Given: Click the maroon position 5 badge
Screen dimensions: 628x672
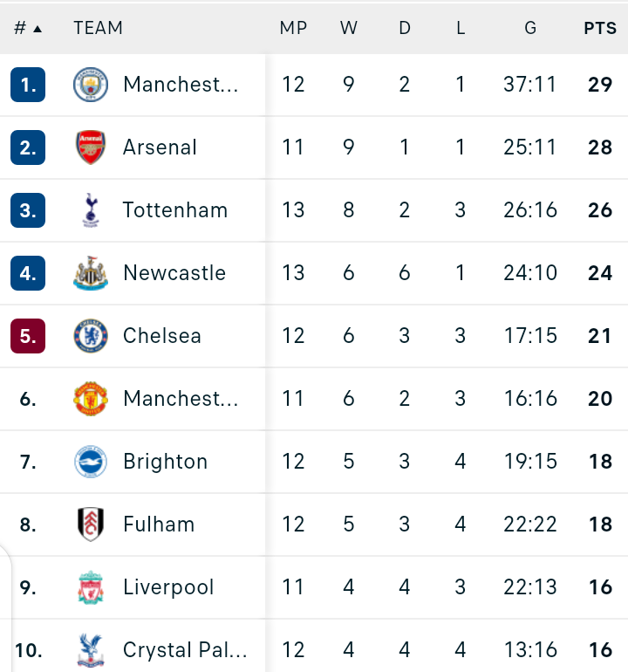Looking at the screenshot, I should tap(28, 336).
